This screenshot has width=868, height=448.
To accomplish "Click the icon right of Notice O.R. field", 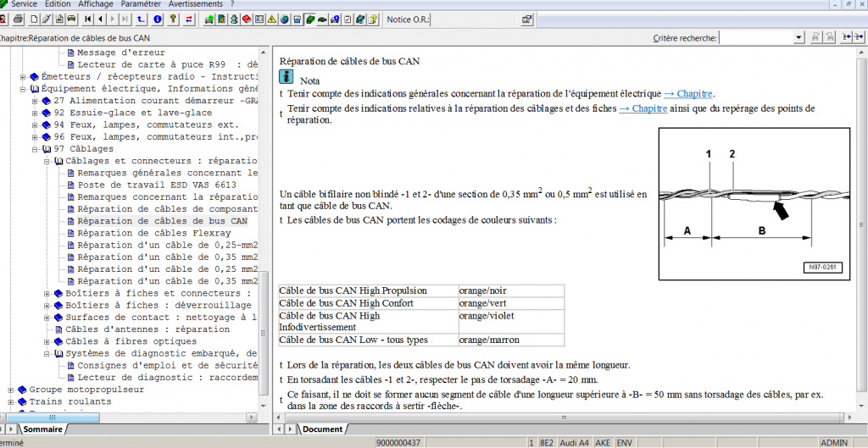I will (x=527, y=19).
